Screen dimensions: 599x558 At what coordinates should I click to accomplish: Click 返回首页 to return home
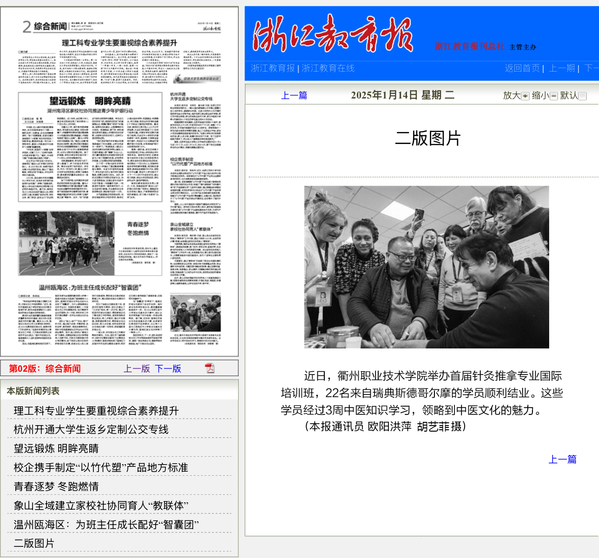coord(522,68)
